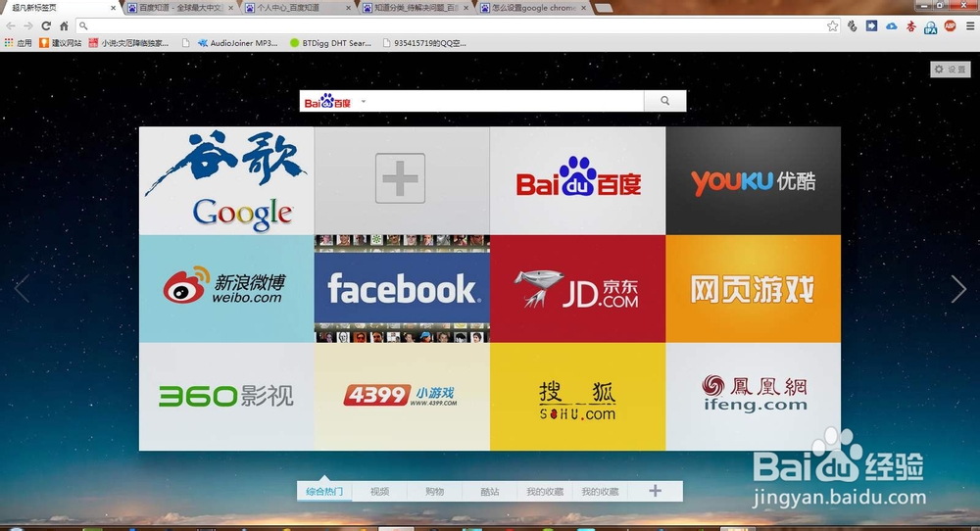
Task: Focus the Baidu search text field
Action: coord(507,101)
